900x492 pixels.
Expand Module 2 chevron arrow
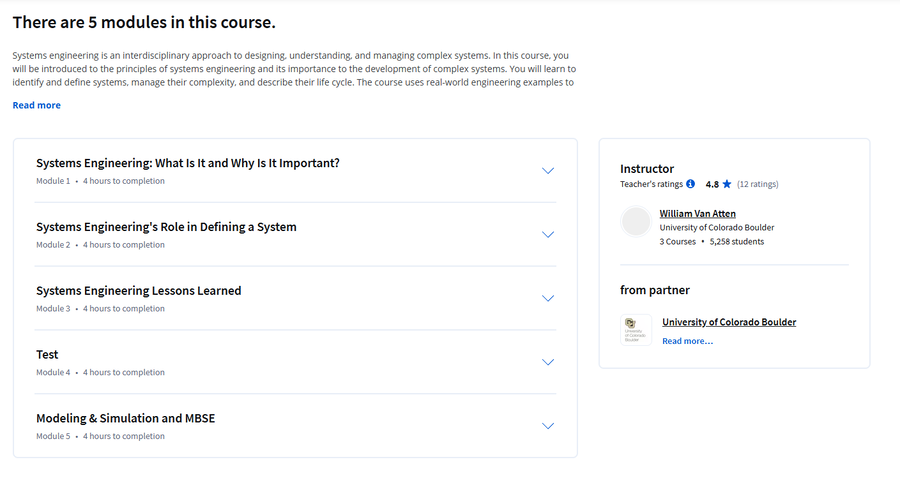click(548, 234)
